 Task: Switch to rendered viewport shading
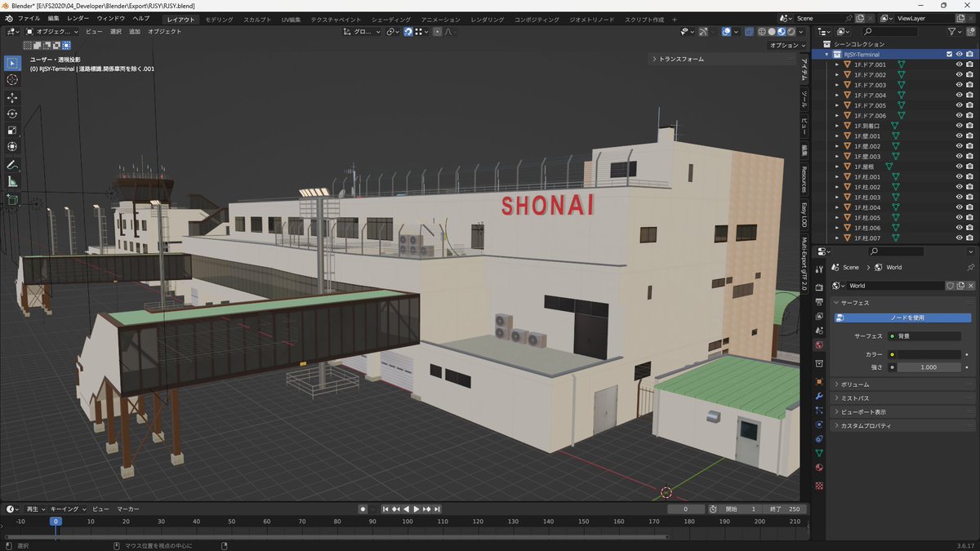coord(791,32)
